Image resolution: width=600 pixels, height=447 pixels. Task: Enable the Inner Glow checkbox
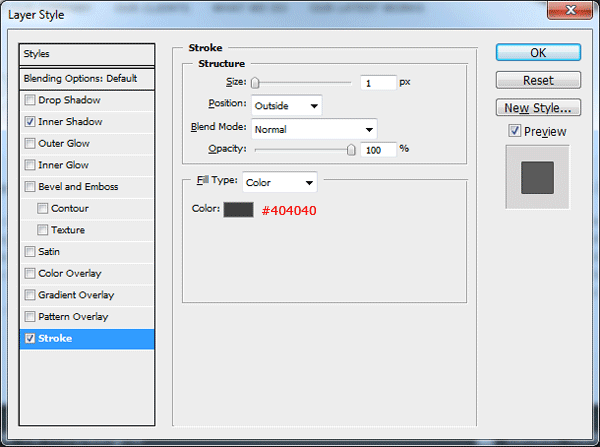[x=31, y=165]
